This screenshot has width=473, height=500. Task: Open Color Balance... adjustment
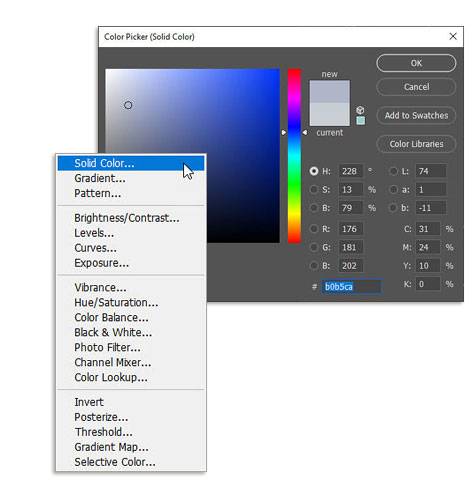coord(131,317)
